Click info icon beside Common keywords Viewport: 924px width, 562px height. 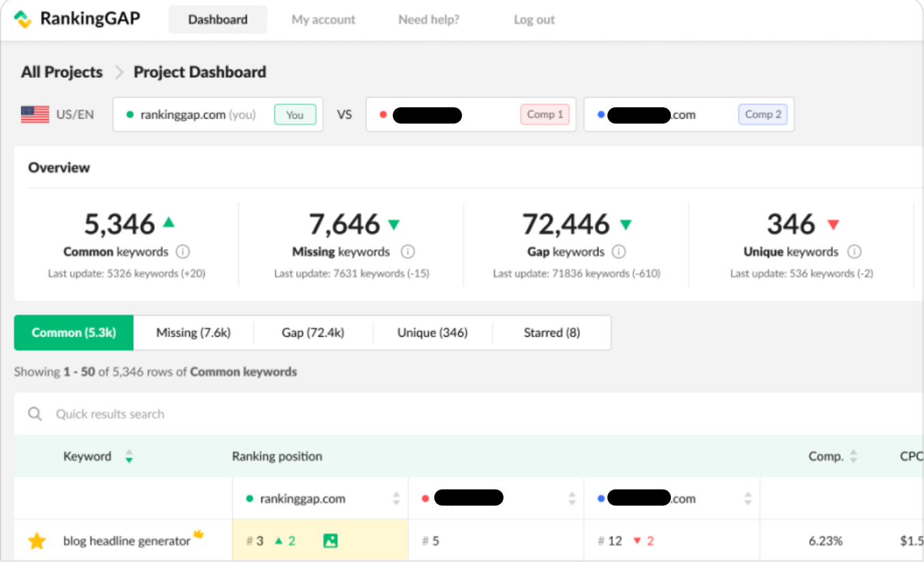(x=182, y=252)
